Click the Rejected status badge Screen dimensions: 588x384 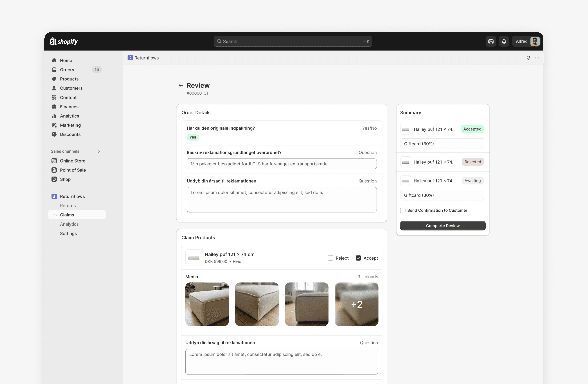tap(473, 162)
